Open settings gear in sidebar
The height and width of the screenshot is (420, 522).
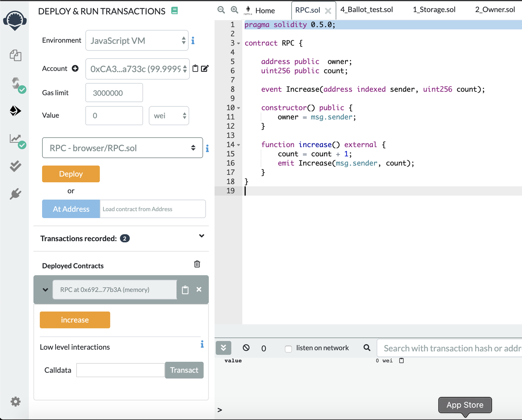click(15, 401)
